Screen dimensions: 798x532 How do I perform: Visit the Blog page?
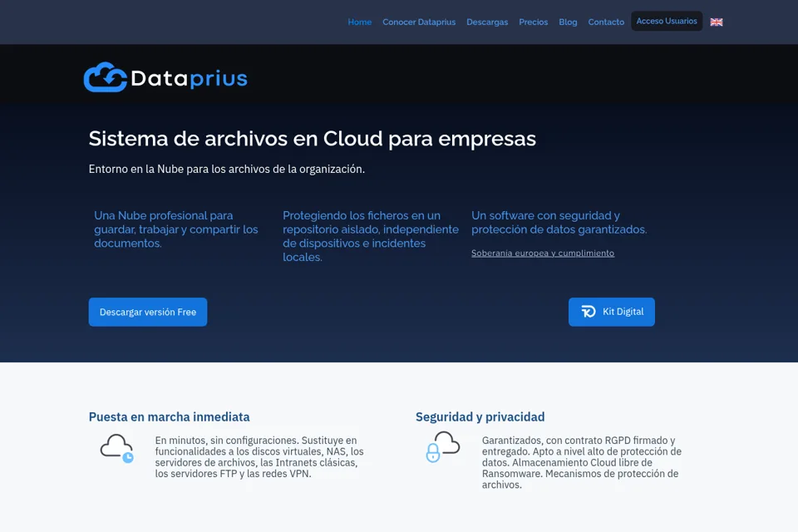pos(568,22)
